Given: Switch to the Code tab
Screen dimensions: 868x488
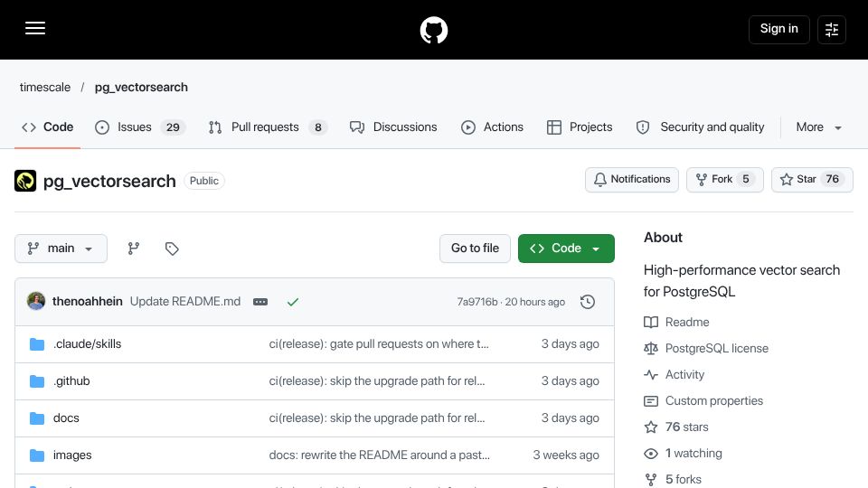Looking at the screenshot, I should pyautogui.click(x=48, y=127).
